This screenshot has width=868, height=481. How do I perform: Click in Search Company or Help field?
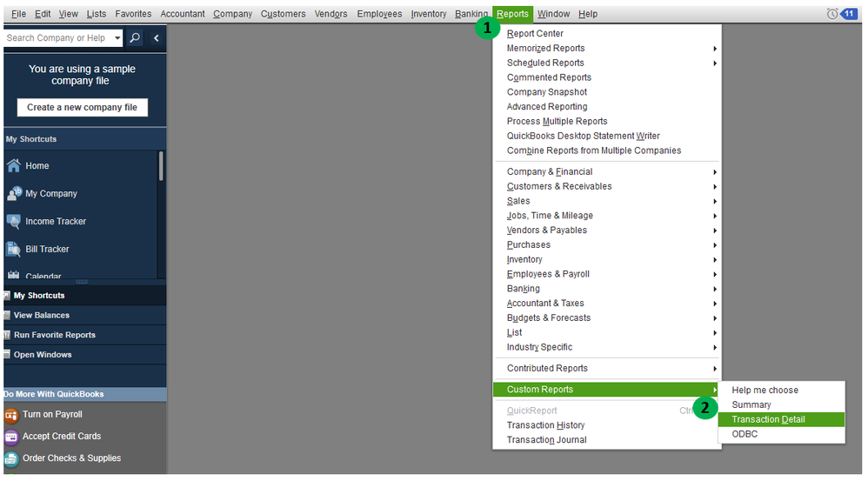[57, 37]
